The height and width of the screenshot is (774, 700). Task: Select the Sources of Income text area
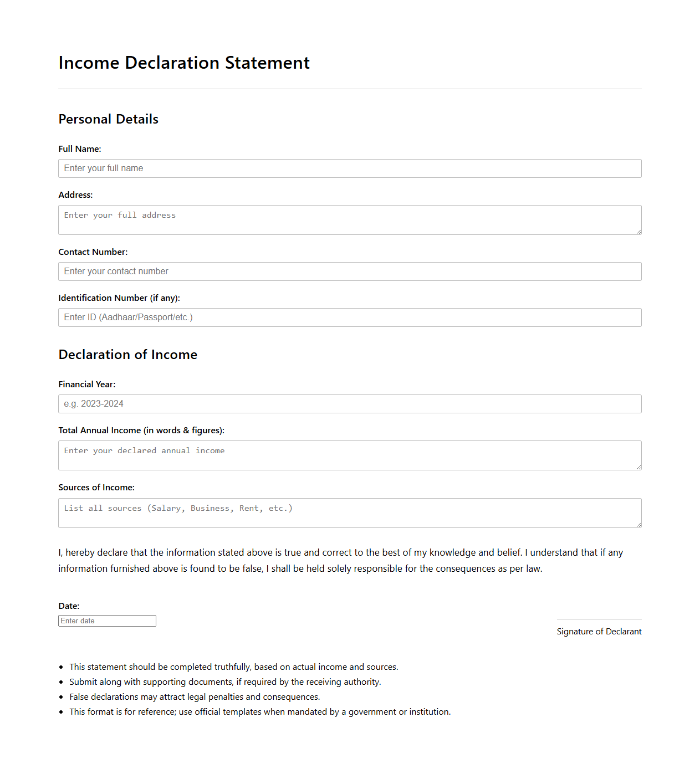[x=349, y=513]
